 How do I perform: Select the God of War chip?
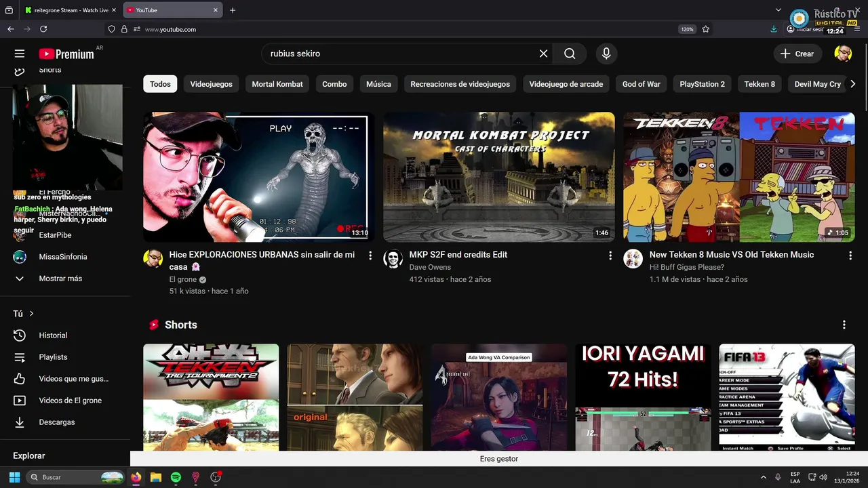(x=642, y=84)
